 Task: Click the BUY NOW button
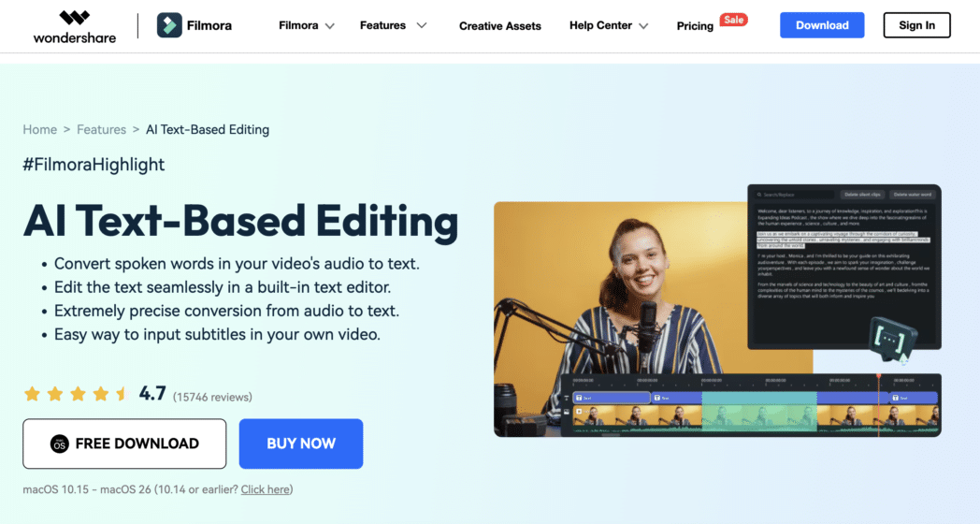(300, 444)
